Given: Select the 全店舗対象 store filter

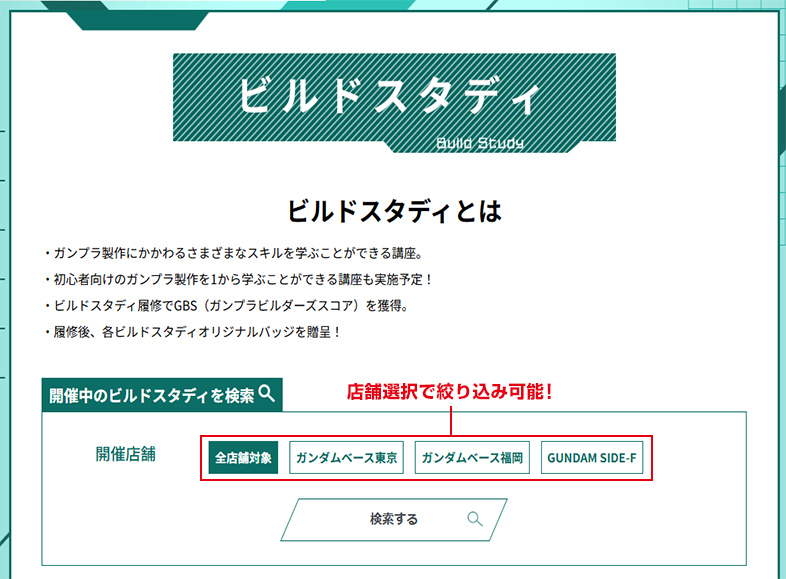Looking at the screenshot, I should (243, 457).
